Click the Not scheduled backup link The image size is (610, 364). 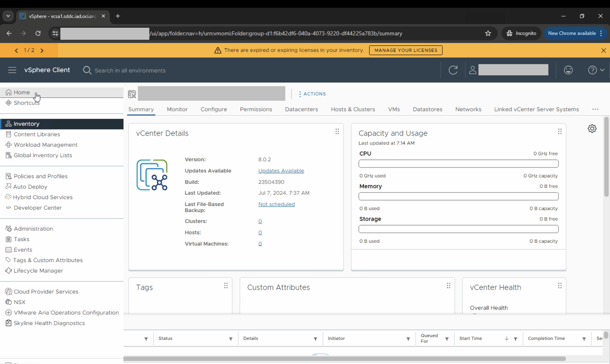coord(276,204)
